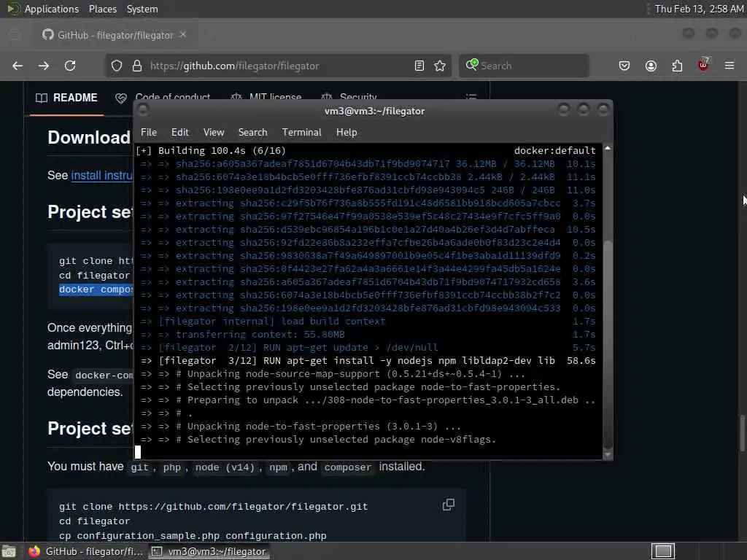747x560 pixels.
Task: Click the padlock site security icon
Action: 136,66
